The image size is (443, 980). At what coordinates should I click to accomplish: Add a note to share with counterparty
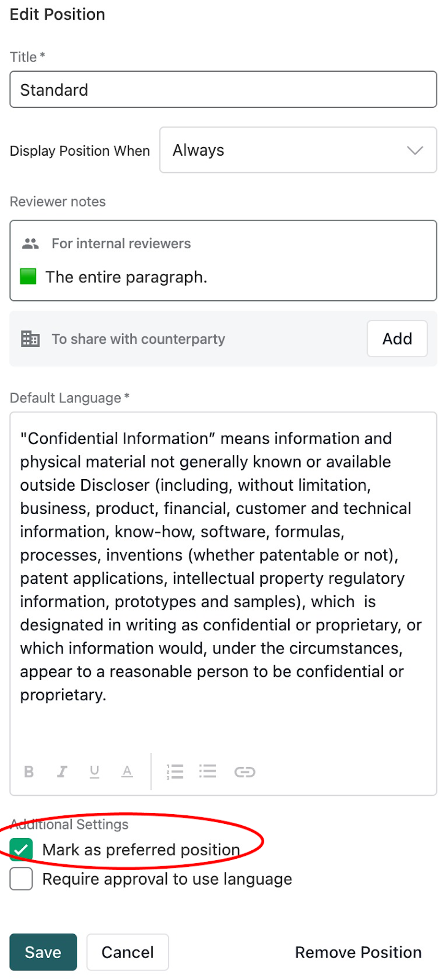[397, 339]
